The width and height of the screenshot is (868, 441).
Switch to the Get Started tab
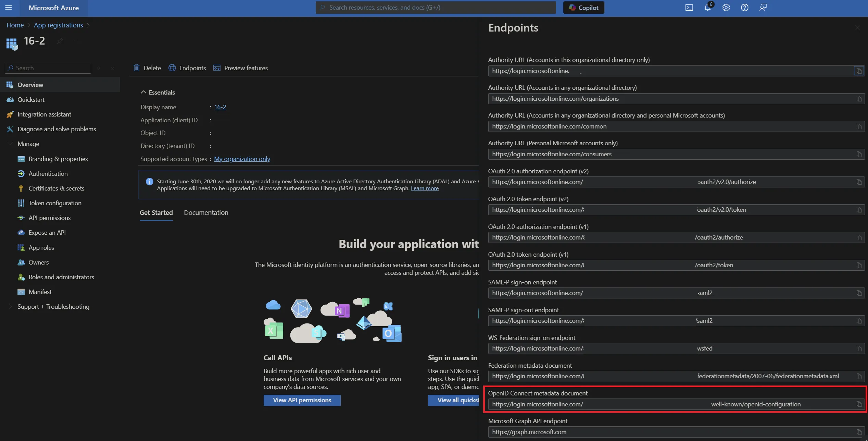[156, 213]
